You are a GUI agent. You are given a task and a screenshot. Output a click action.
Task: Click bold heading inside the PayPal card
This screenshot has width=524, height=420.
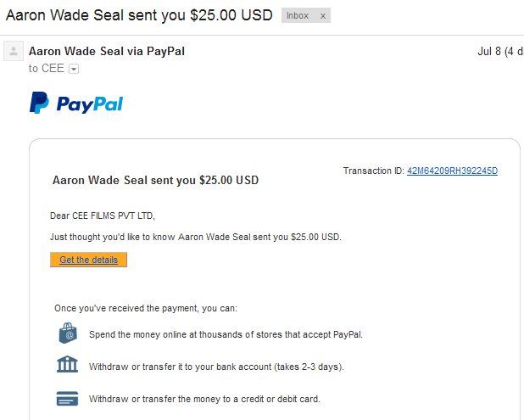click(155, 180)
